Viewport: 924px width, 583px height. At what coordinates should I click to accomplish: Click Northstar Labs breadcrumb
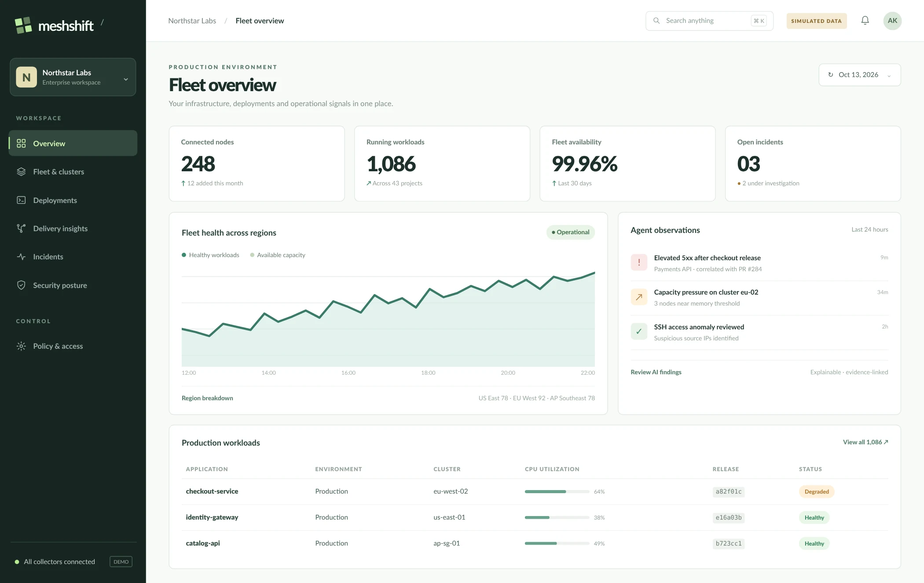coord(192,21)
